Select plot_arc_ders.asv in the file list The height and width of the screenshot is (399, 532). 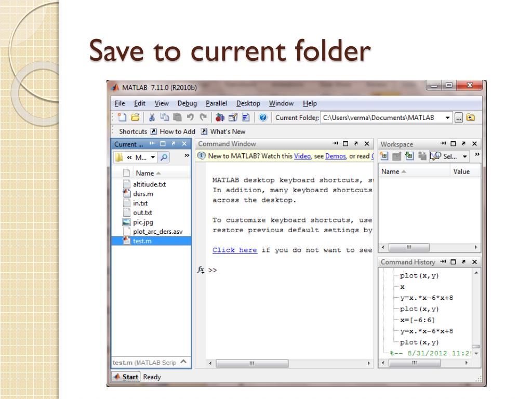coord(157,231)
